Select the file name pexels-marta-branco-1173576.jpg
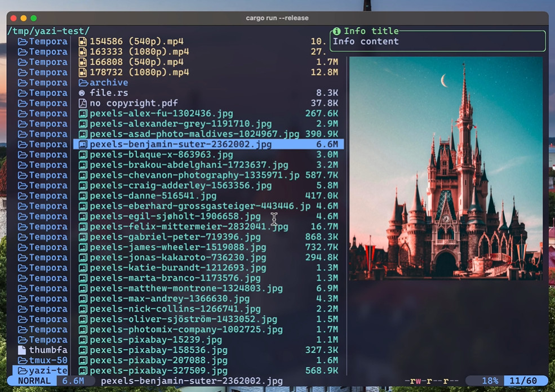This screenshot has height=392, width=555. [x=175, y=278]
